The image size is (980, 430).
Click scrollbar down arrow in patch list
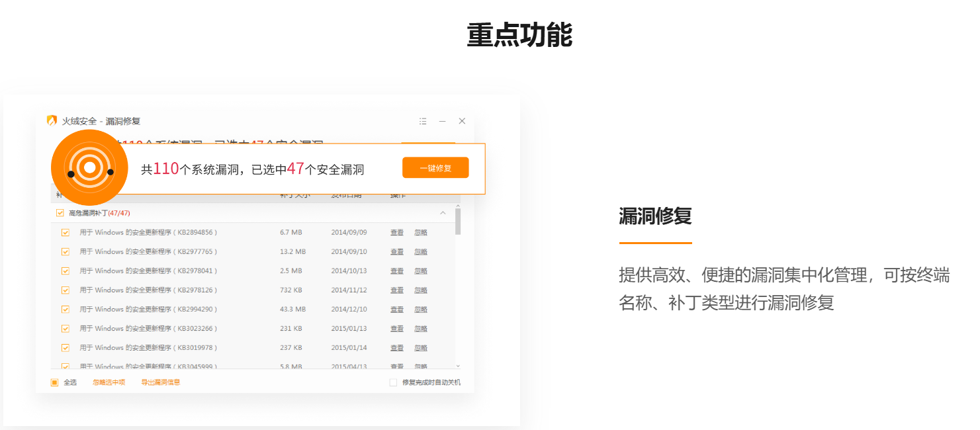[x=458, y=366]
